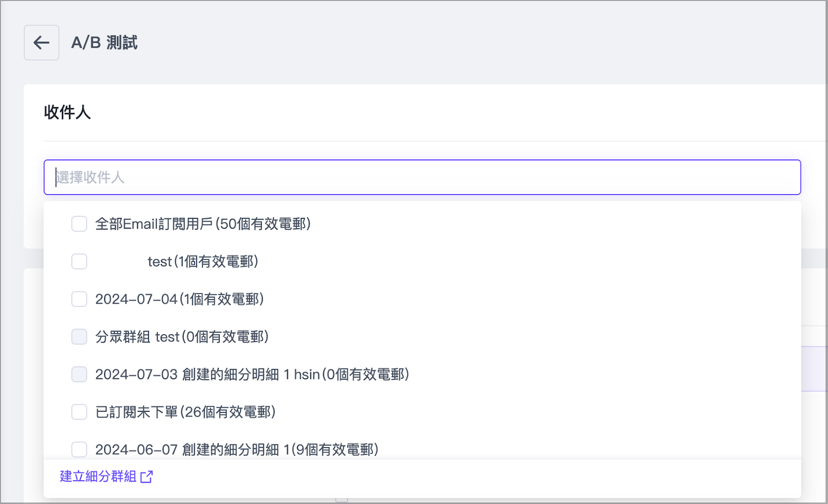Viewport: 828px width, 504px height.
Task: Click external link icon beside 建立細分群組
Action: tap(147, 477)
